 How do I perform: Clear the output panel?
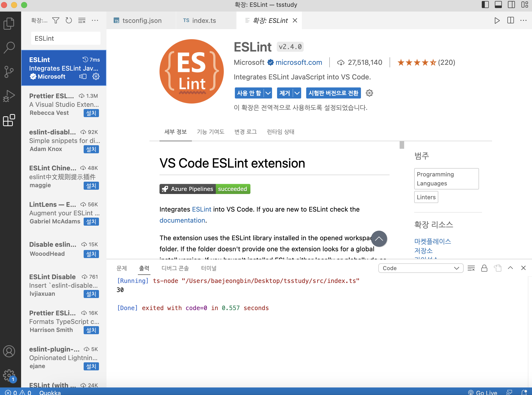point(471,268)
